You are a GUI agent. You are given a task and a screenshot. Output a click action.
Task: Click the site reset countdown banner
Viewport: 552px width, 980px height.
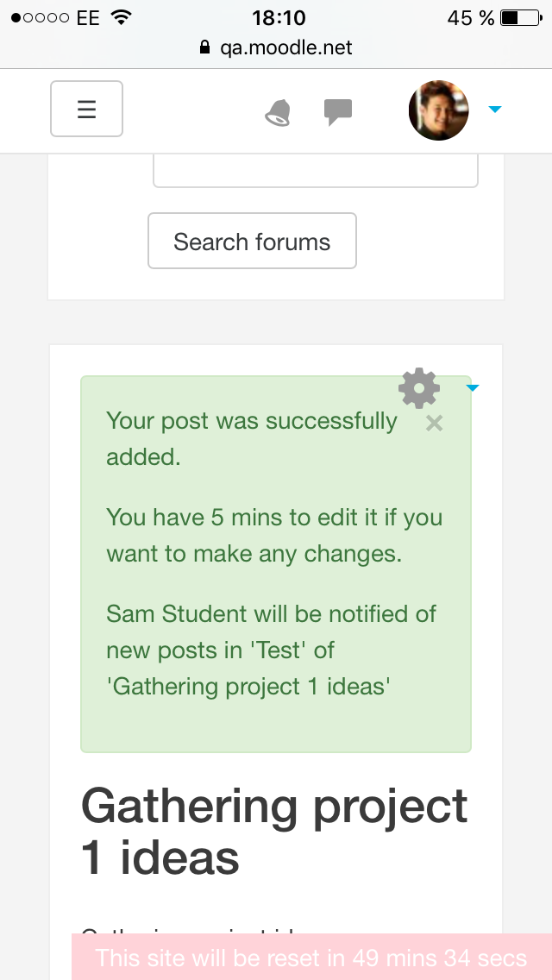311,957
